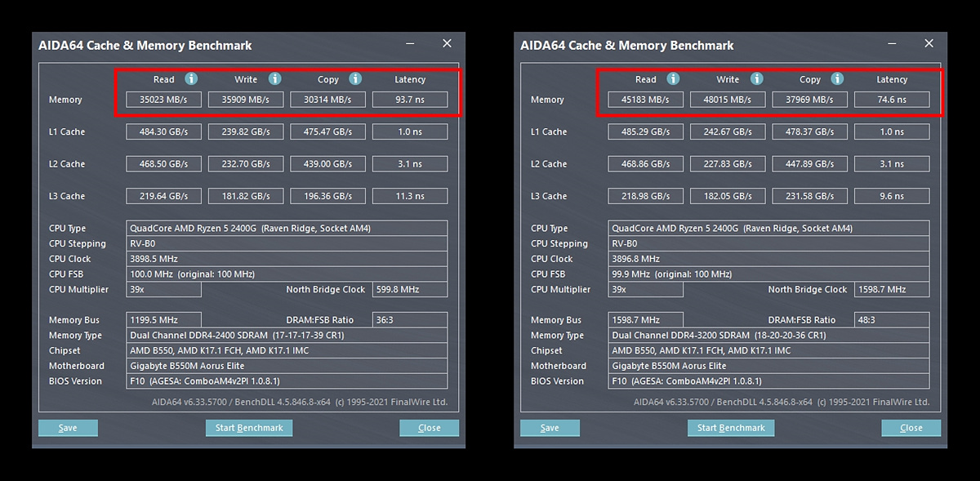The width and height of the screenshot is (980, 481).
Task: Click L3 Cache write 182.05 GB/s
Action: click(728, 196)
